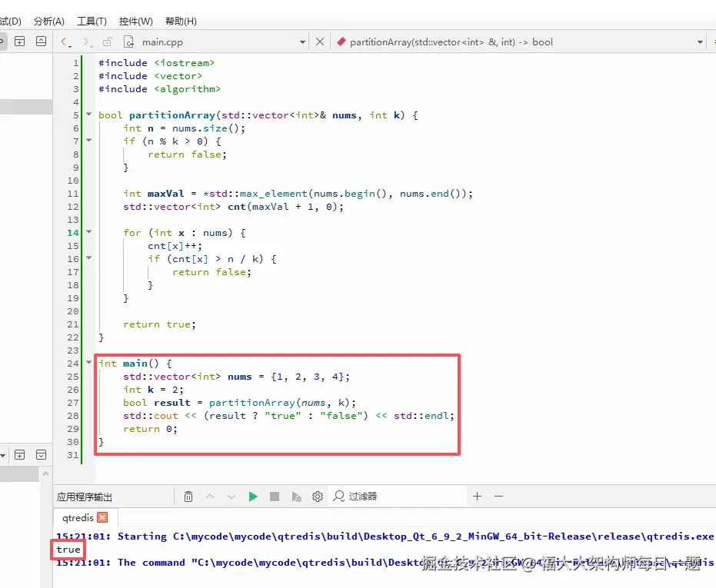Click the top sidebar collapse-view icon
The width and height of the screenshot is (716, 588).
[41, 41]
